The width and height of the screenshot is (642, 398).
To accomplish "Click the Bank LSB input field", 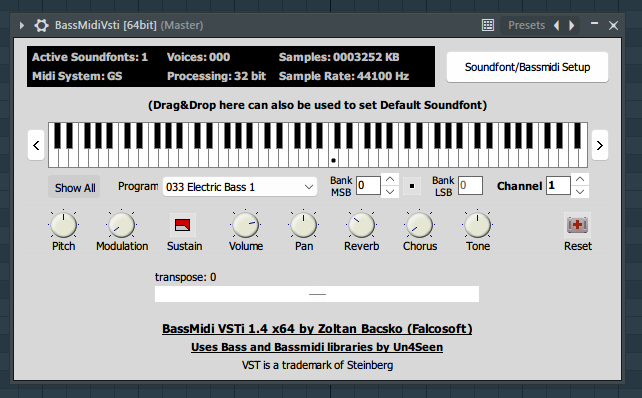I will 470,185.
